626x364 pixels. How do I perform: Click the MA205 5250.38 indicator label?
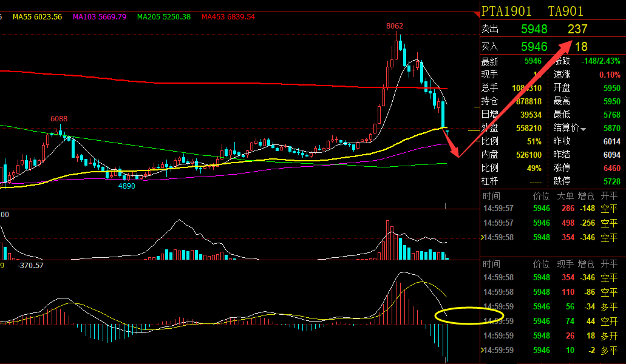pos(164,17)
